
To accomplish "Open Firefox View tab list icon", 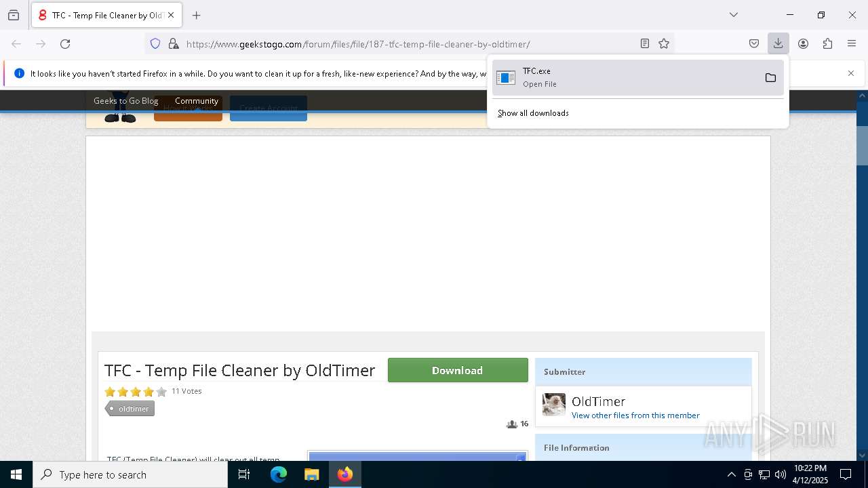I will pos(14,15).
